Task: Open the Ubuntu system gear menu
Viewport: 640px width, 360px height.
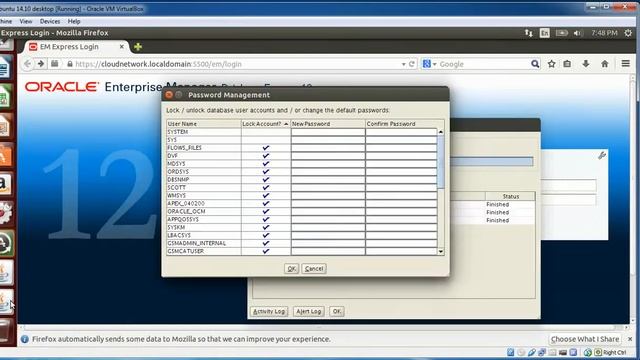Action: (x=628, y=33)
